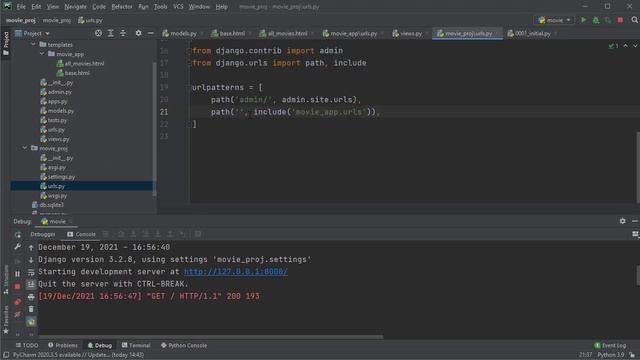Open the TODO tool window

[x=27, y=345]
